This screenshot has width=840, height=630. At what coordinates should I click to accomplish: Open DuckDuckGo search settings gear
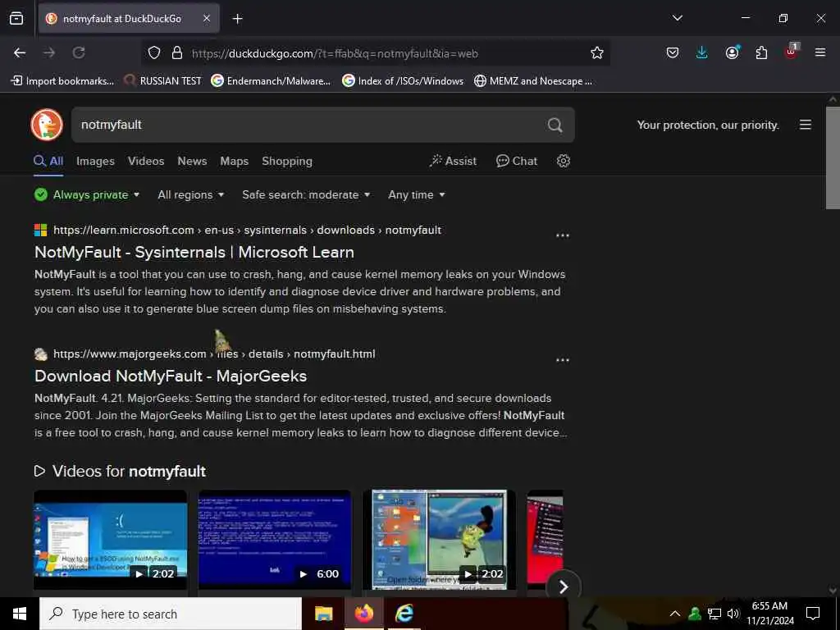pyautogui.click(x=563, y=161)
